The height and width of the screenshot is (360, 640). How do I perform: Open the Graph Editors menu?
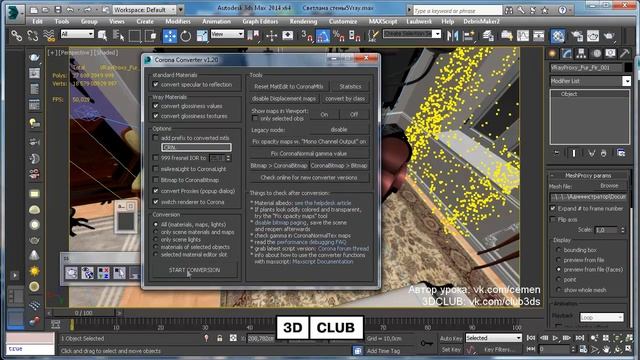click(260, 21)
